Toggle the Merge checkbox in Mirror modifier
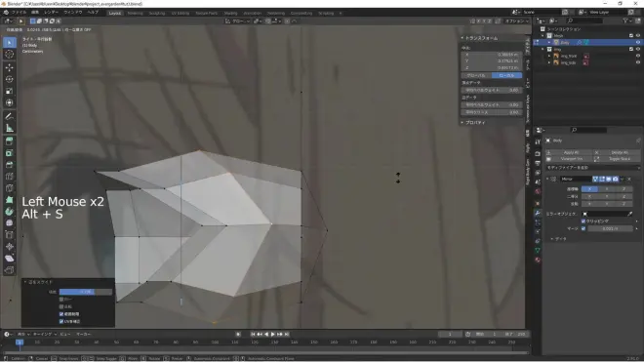Image resolution: width=644 pixels, height=362 pixels. click(584, 228)
